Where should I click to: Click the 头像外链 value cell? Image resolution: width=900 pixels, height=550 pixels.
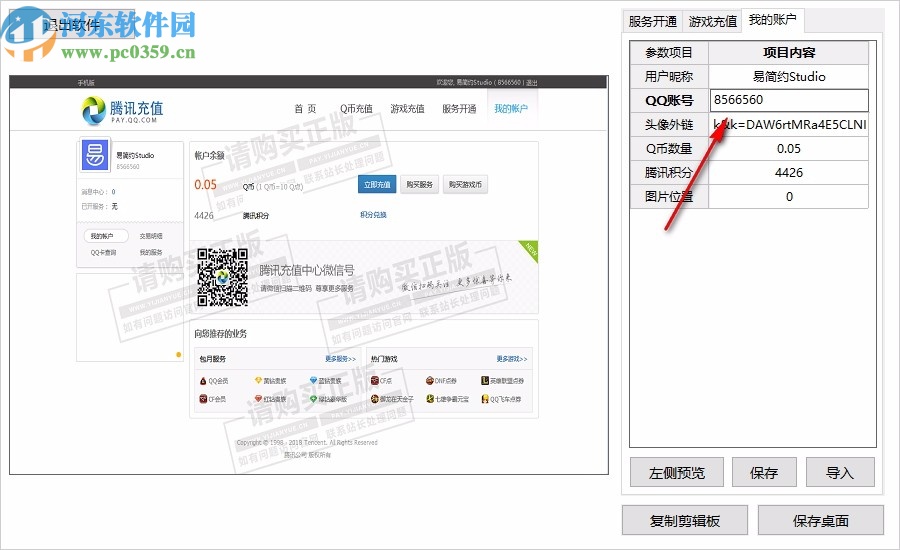(789, 124)
